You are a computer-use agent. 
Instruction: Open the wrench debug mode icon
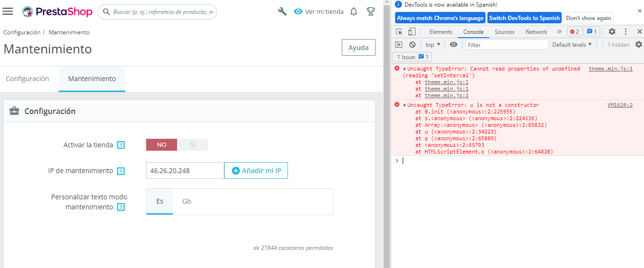[282, 11]
